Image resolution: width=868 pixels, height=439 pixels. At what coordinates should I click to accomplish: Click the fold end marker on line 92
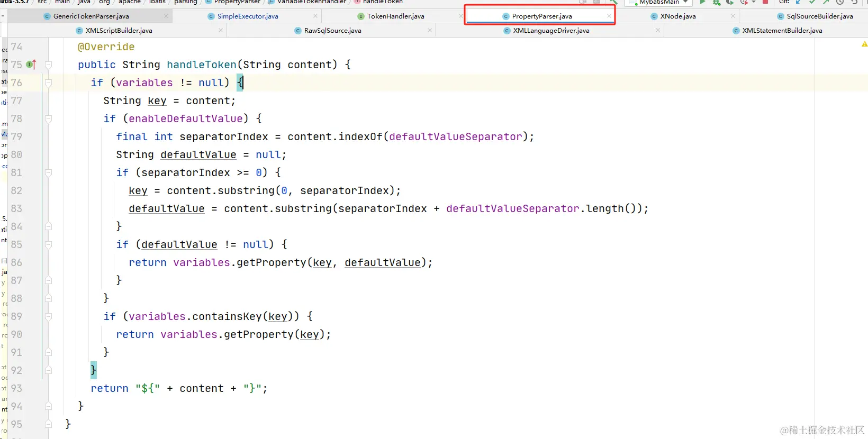48,370
